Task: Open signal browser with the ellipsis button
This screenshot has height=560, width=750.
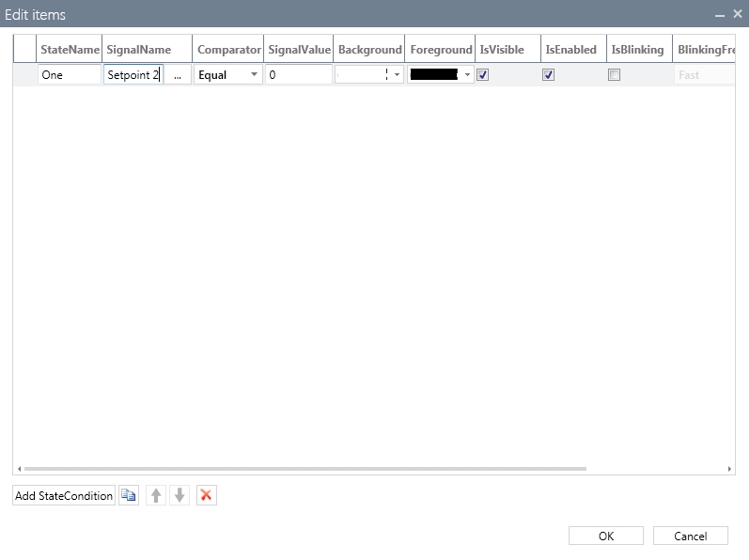Action: pyautogui.click(x=178, y=75)
